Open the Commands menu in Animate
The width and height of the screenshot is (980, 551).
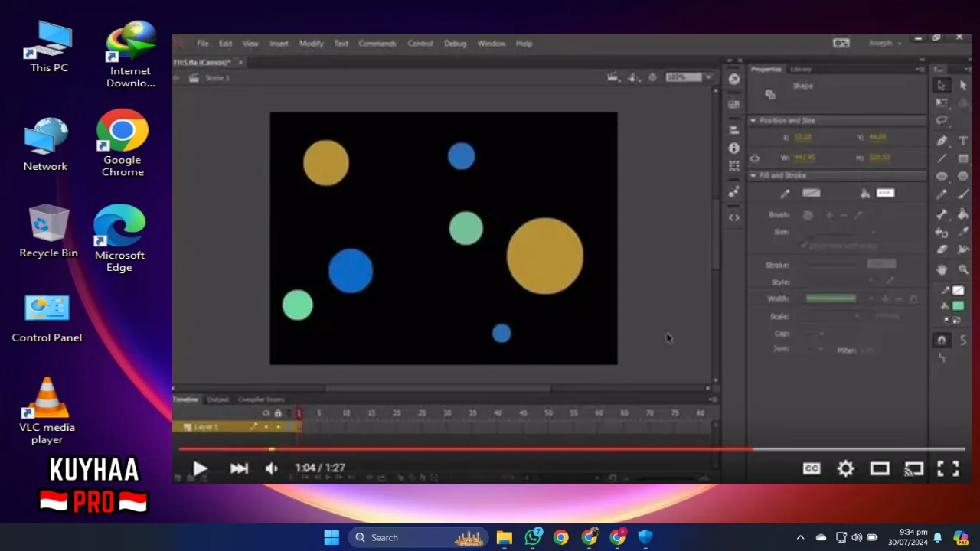(377, 44)
